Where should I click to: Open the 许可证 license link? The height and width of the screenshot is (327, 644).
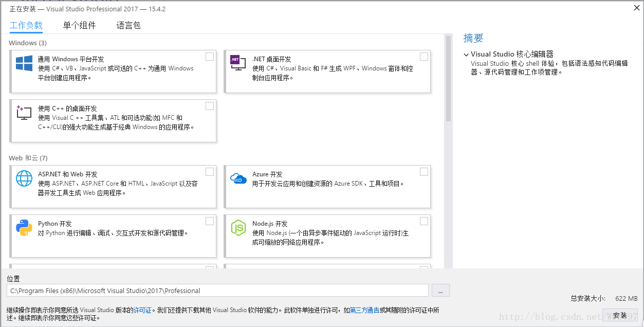tap(142, 310)
